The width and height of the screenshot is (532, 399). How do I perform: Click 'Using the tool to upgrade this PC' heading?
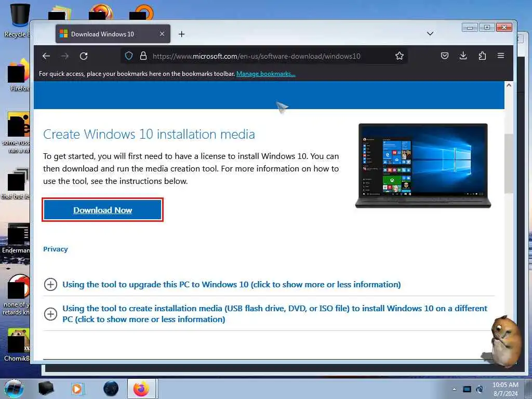click(231, 284)
